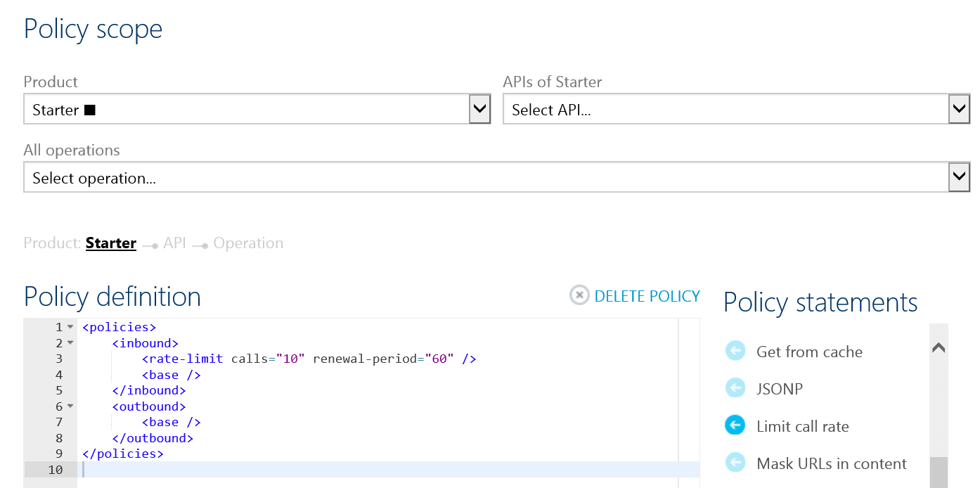Screen dimensions: 980x488
Task: Insert the Limit call rate statement arrow
Action: tap(735, 425)
